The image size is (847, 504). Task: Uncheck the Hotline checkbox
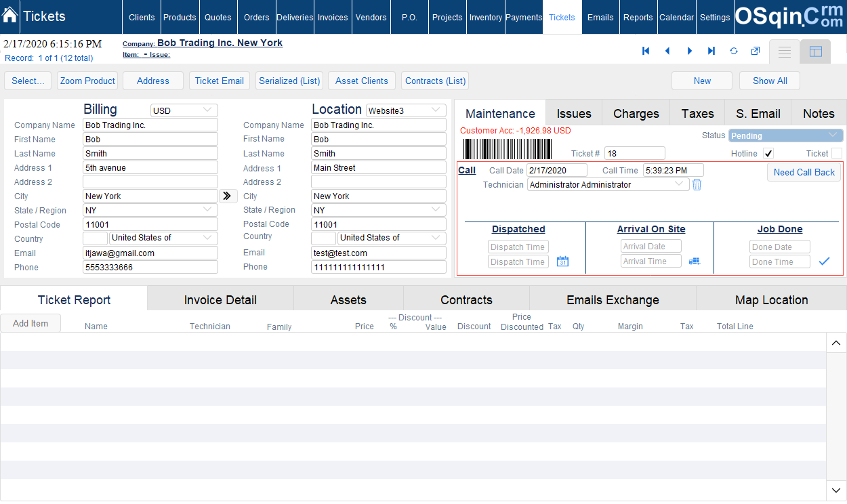tap(768, 153)
